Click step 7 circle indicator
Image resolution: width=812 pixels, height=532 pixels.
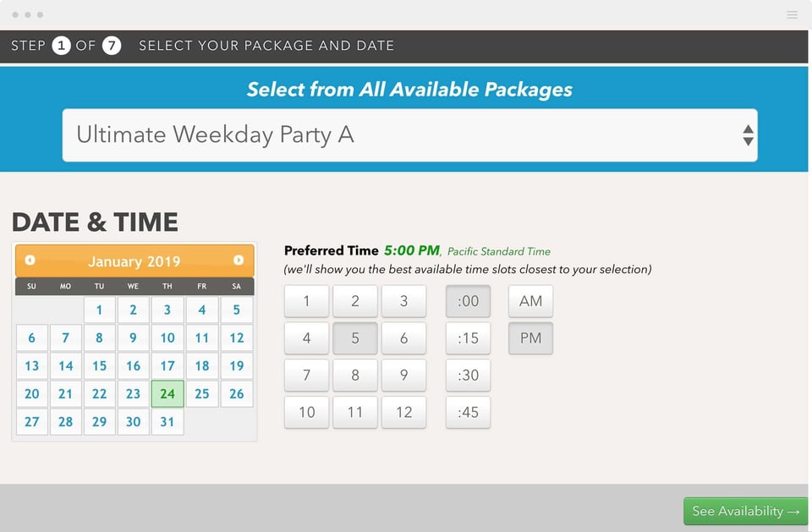click(x=112, y=46)
